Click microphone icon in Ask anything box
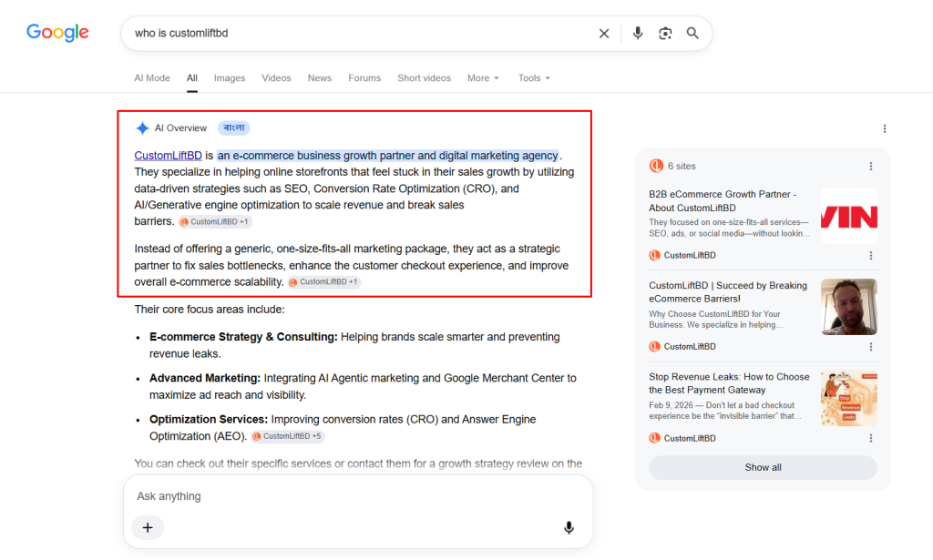This screenshot has width=933, height=560. (569, 527)
